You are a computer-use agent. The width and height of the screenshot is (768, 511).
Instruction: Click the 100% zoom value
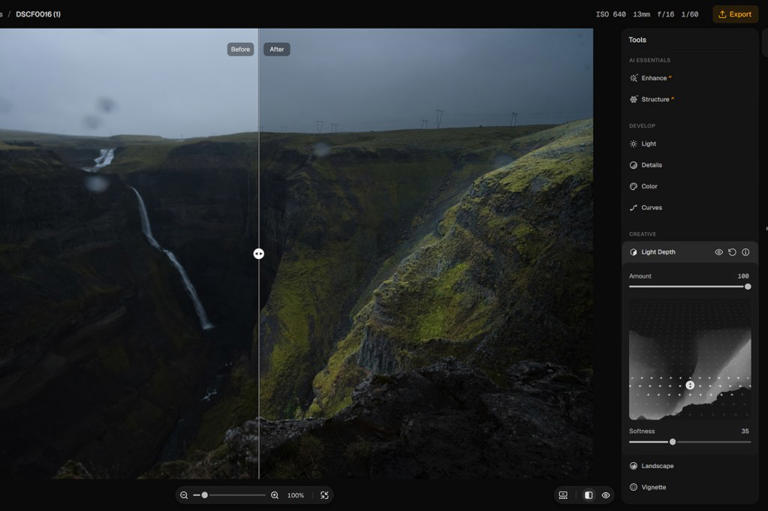coord(295,495)
